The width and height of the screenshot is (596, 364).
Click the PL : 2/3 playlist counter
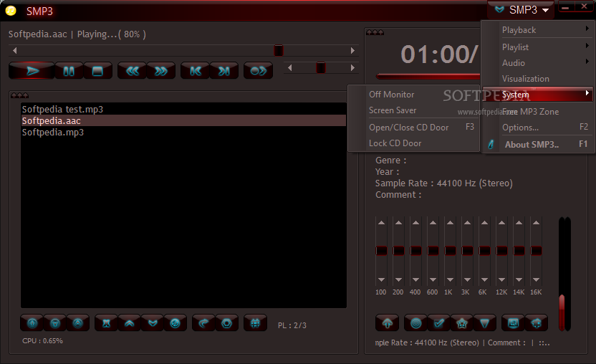pyautogui.click(x=292, y=325)
